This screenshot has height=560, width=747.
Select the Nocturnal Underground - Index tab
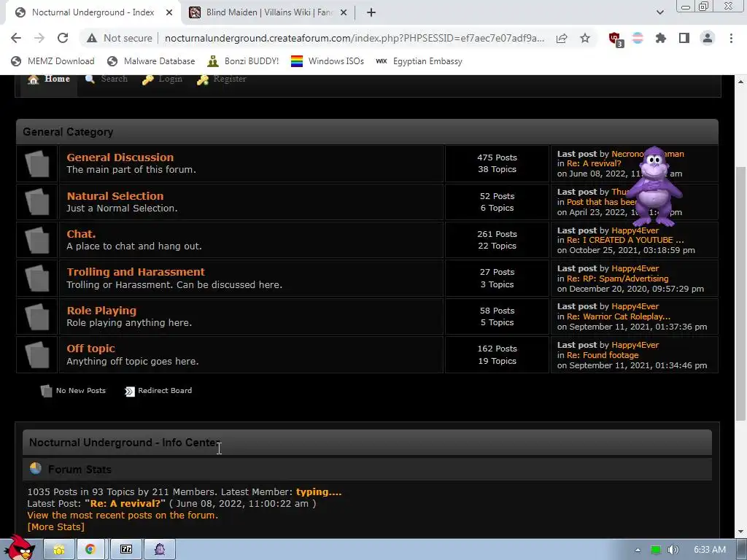pos(93,13)
